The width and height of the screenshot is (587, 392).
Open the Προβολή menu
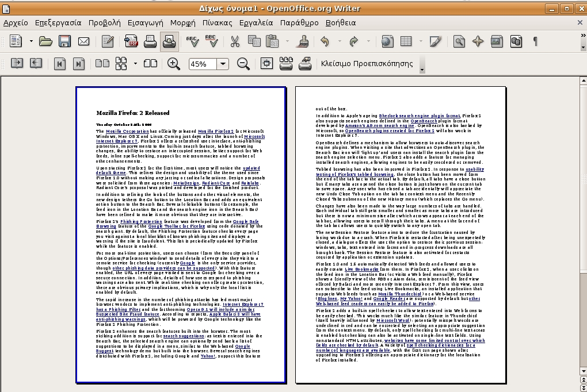pyautogui.click(x=104, y=23)
